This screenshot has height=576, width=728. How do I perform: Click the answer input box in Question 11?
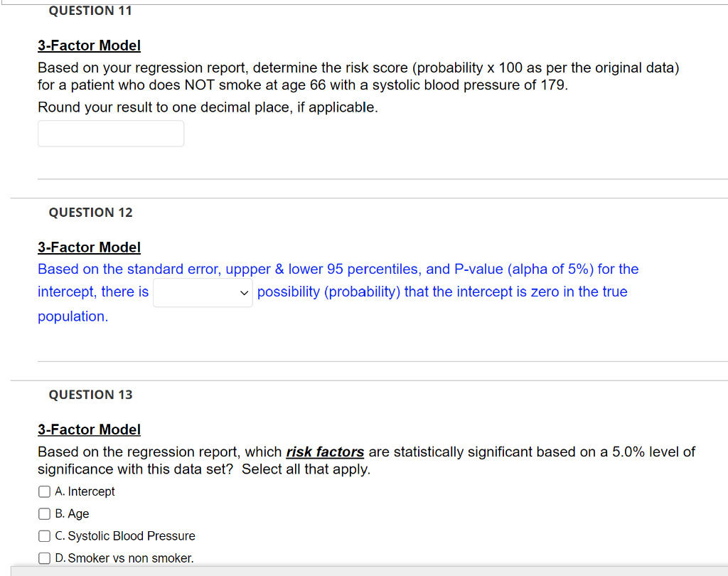pos(110,133)
